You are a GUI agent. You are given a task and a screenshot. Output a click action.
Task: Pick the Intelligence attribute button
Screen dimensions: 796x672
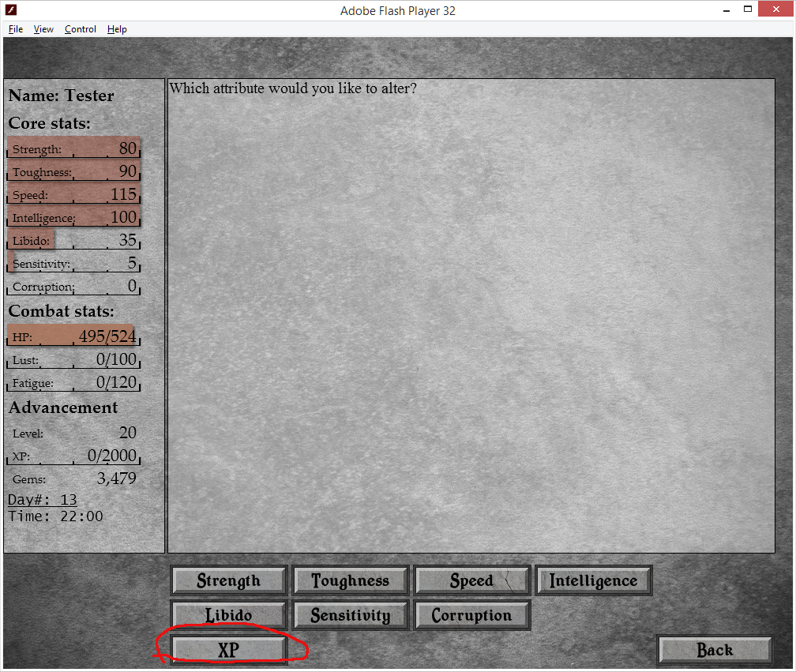[x=593, y=581]
